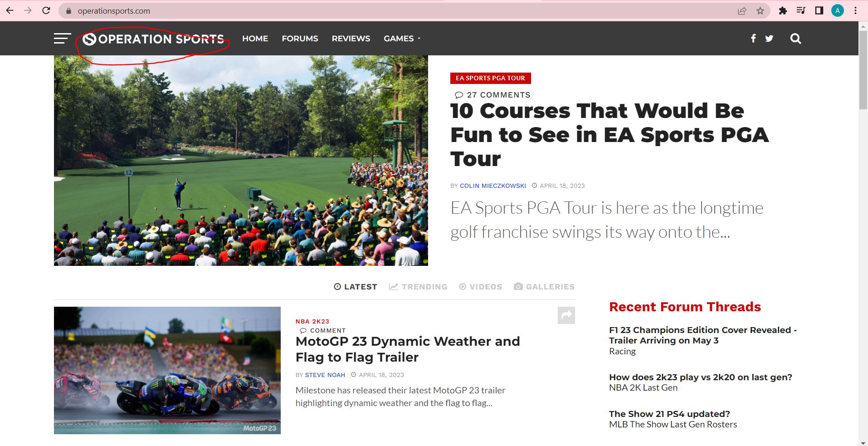The width and height of the screenshot is (868, 446).
Task: Reload the page with the refresh icon
Action: [46, 10]
